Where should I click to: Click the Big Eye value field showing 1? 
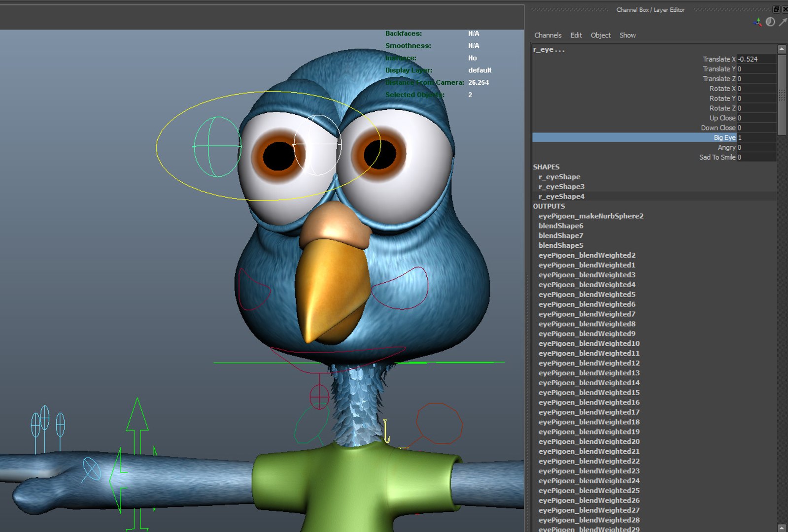point(756,138)
